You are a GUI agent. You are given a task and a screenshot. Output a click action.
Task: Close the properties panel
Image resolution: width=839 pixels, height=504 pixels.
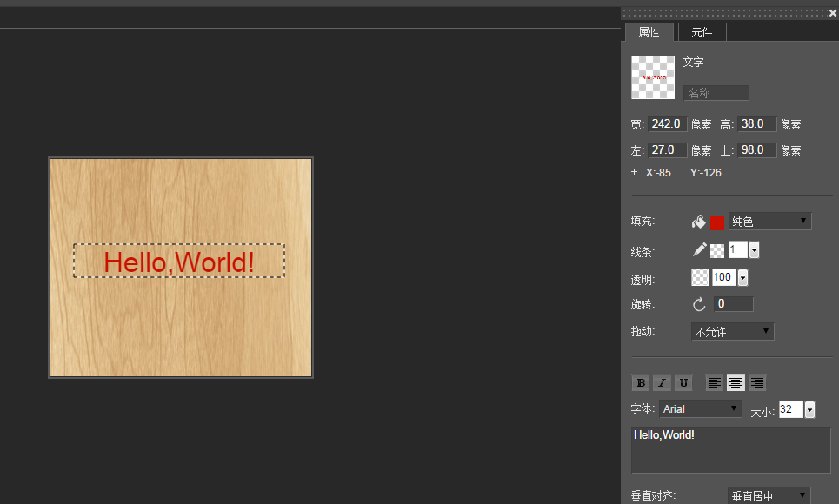832,13
